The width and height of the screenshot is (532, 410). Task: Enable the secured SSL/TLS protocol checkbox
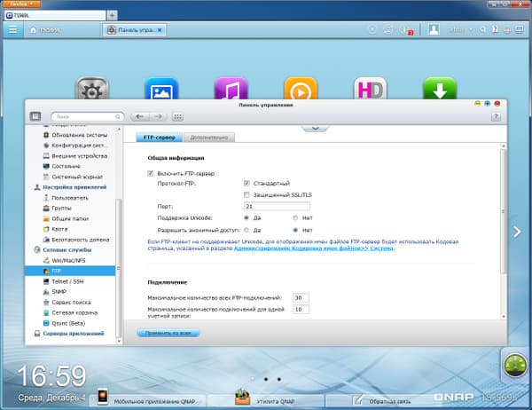pyautogui.click(x=246, y=194)
